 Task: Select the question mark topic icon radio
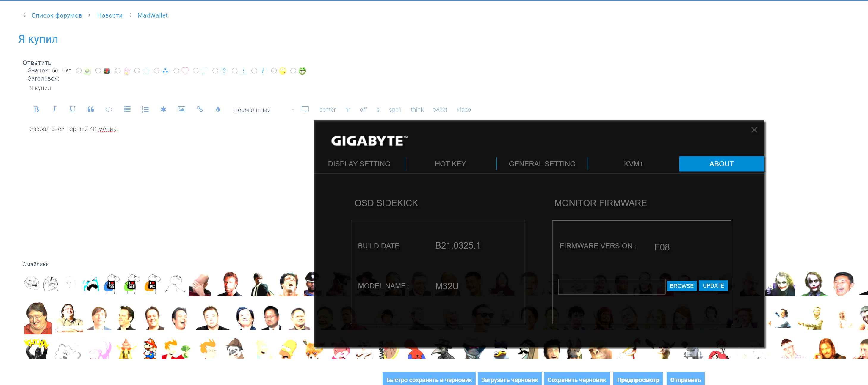[x=215, y=71]
